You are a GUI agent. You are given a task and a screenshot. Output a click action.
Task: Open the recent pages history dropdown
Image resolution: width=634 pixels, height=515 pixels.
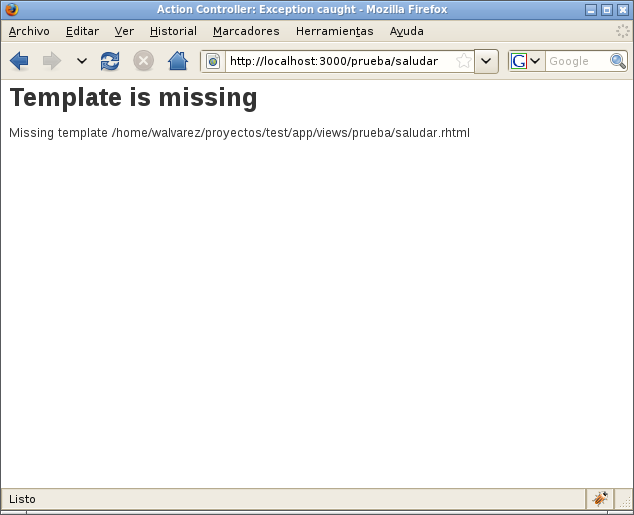pyautogui.click(x=82, y=61)
